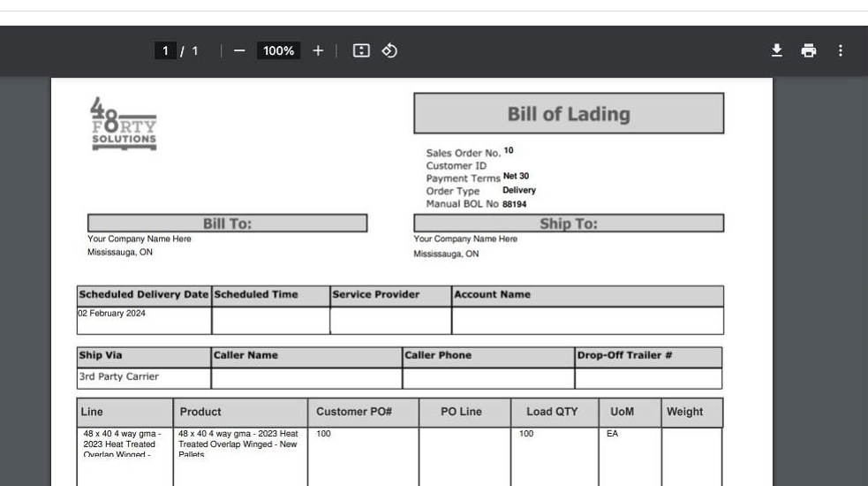Select Mississauga, ON under Ship To

pos(446,254)
